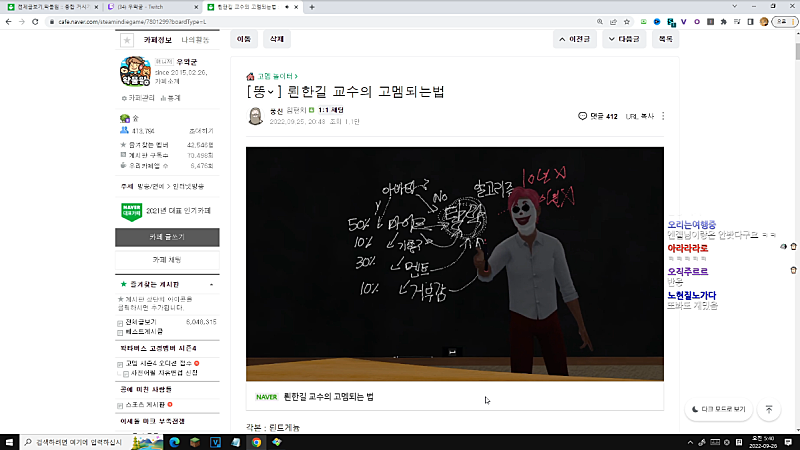Click the purple O extension icon

697,22
